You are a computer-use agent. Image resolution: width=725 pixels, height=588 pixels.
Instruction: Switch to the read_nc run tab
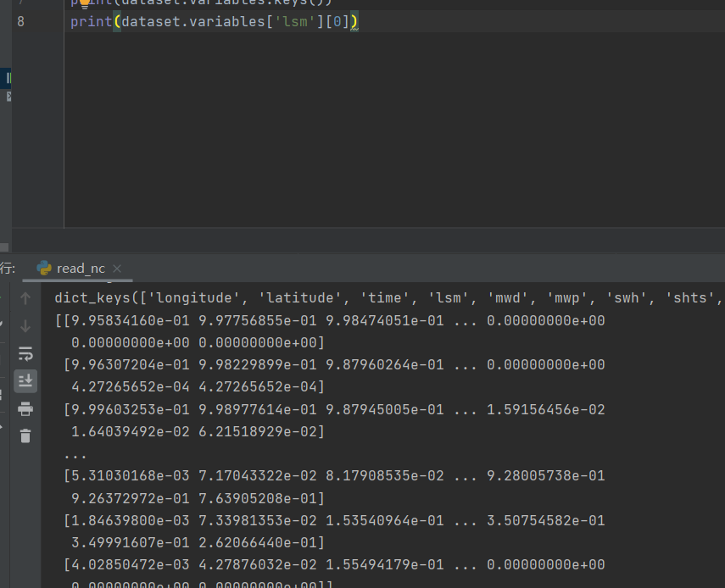(x=77, y=269)
